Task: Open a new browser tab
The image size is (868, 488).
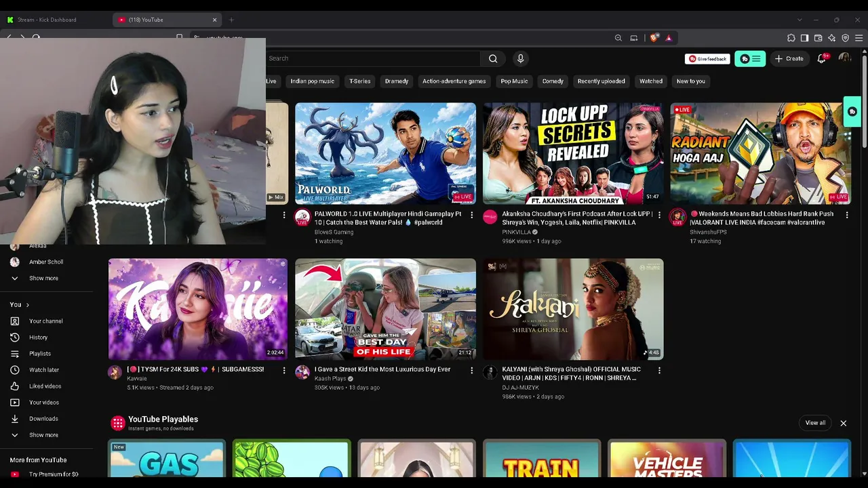Action: coord(231,20)
